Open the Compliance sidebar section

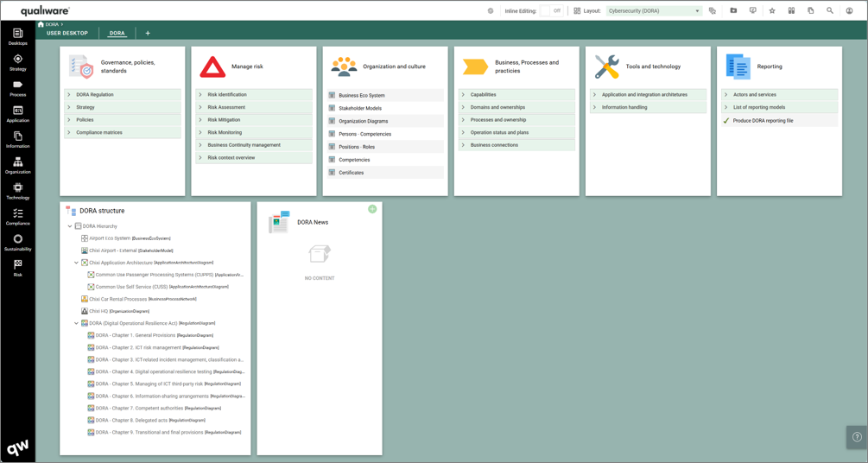[x=18, y=217]
